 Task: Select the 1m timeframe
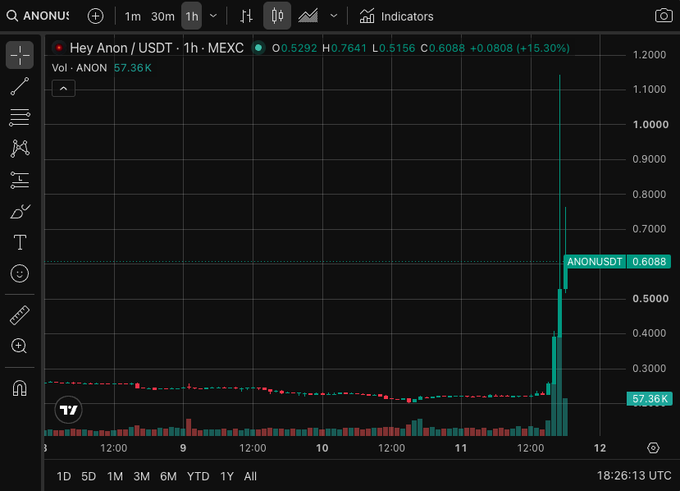[x=133, y=16]
